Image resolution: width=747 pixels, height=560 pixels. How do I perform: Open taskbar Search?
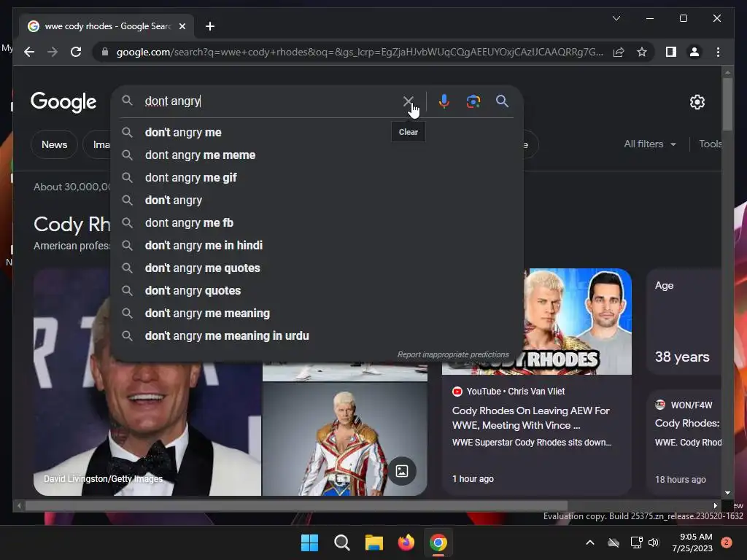341,542
